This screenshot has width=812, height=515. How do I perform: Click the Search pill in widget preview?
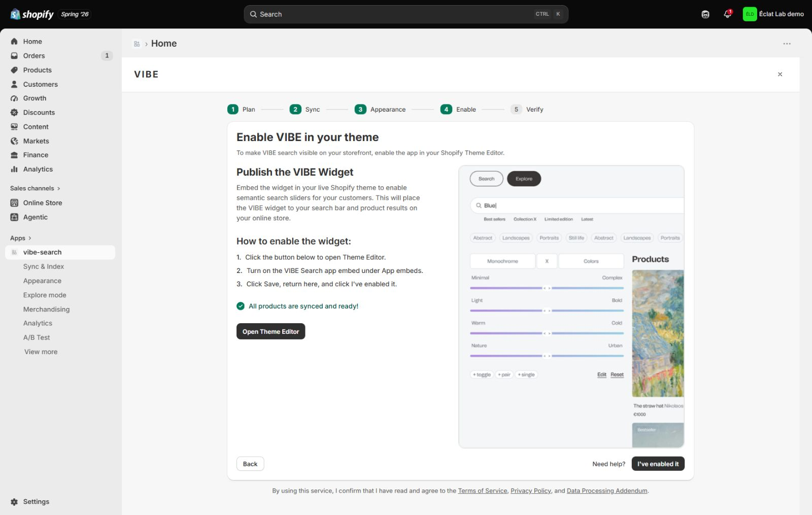(x=486, y=179)
